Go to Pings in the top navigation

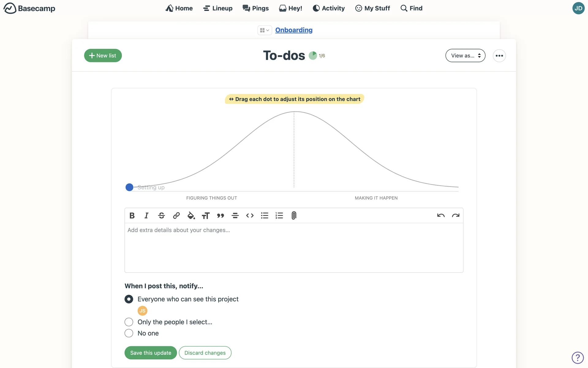pyautogui.click(x=256, y=8)
